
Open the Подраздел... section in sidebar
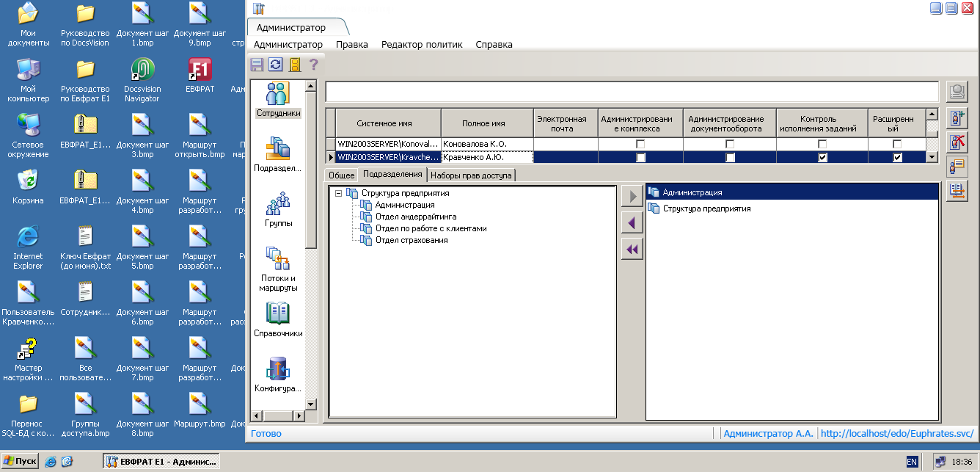(278, 154)
